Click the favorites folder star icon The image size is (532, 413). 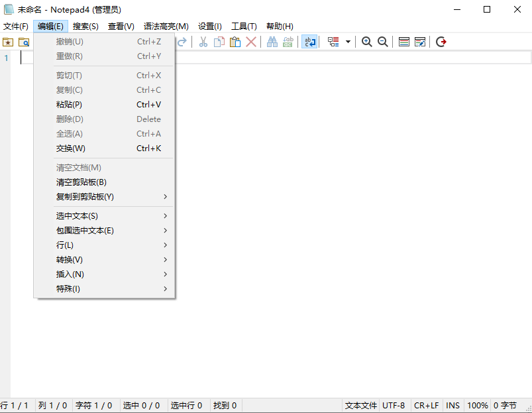8,42
